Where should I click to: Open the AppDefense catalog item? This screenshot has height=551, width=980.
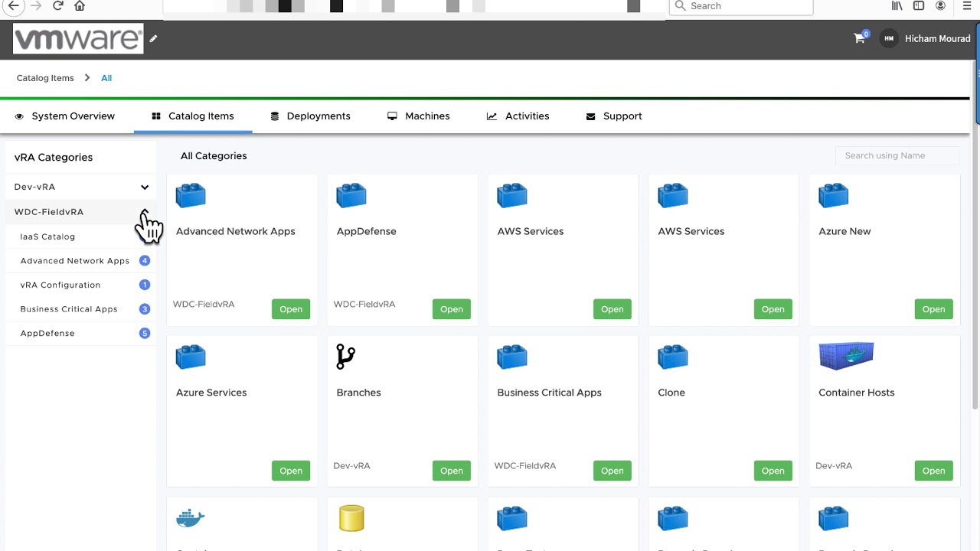451,308
